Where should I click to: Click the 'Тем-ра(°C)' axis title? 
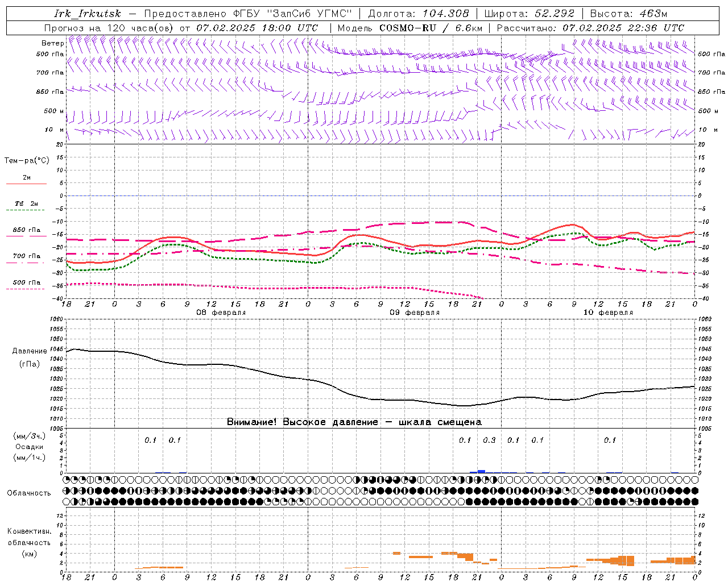click(x=27, y=161)
